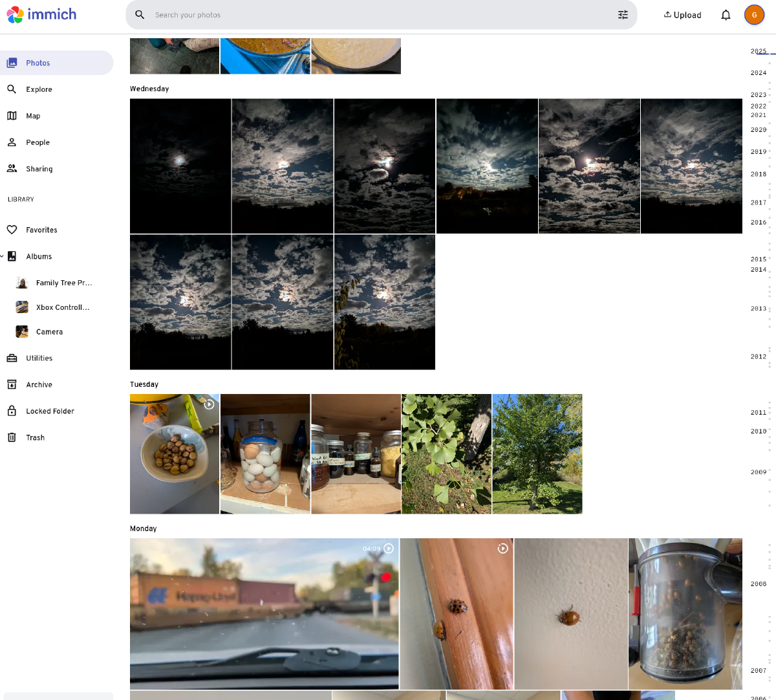Viewport: 776px width, 700px height.
Task: Jump to 2012 on timeline scrubber
Action: point(759,356)
